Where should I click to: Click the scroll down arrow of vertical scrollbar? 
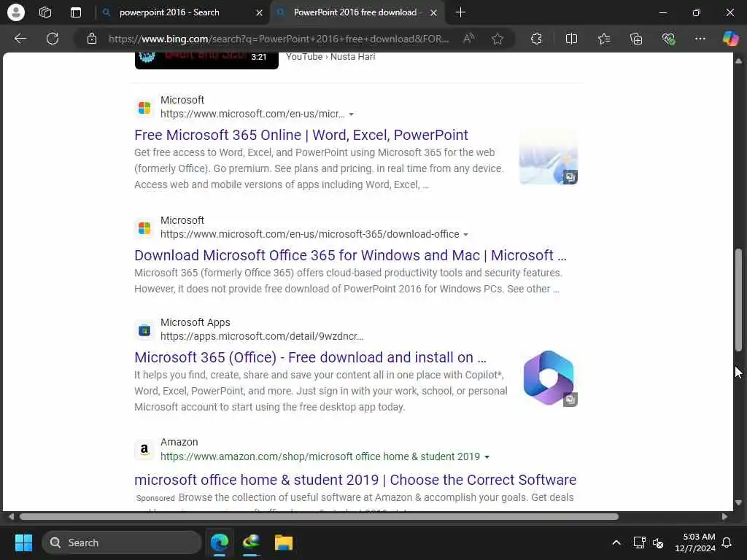click(738, 502)
